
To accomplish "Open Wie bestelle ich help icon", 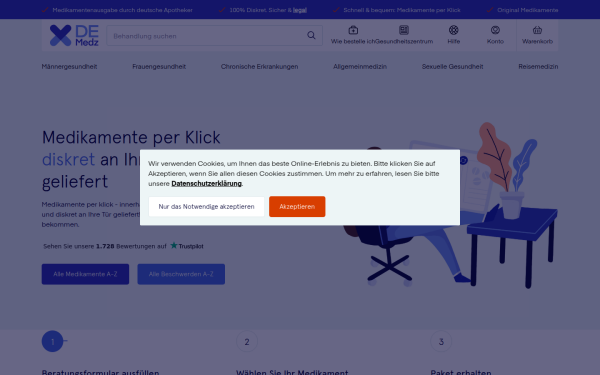I will coord(353,30).
